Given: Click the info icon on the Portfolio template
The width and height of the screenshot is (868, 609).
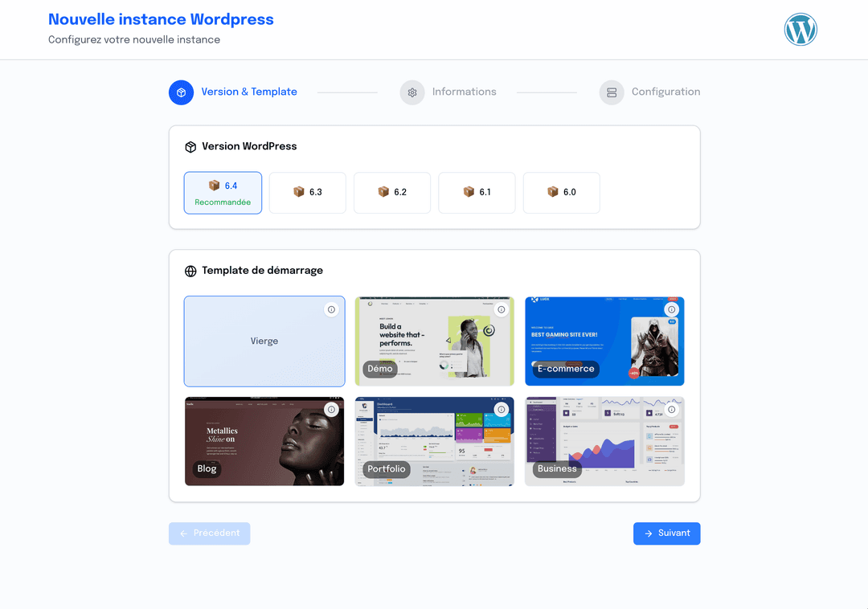Looking at the screenshot, I should pyautogui.click(x=502, y=409).
